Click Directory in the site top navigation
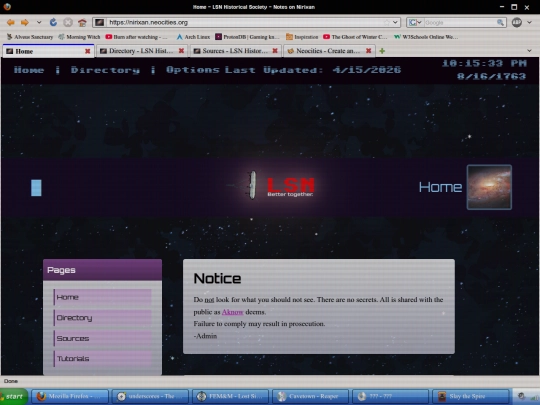The height and width of the screenshot is (405, 540). [105, 70]
